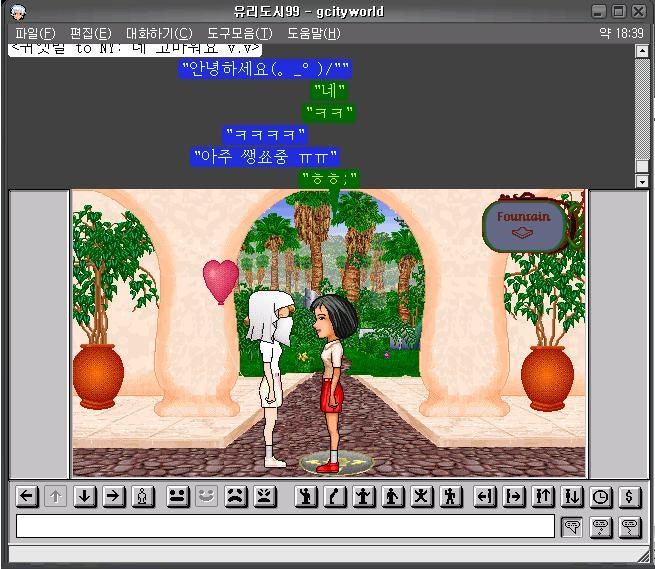Click the pink heart balloon
The image size is (655, 569).
pos(220,276)
